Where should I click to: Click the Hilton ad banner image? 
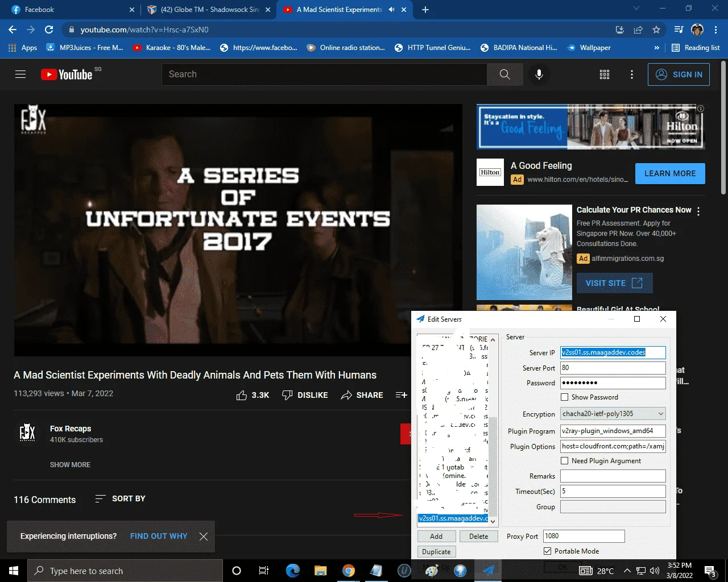pyautogui.click(x=591, y=127)
